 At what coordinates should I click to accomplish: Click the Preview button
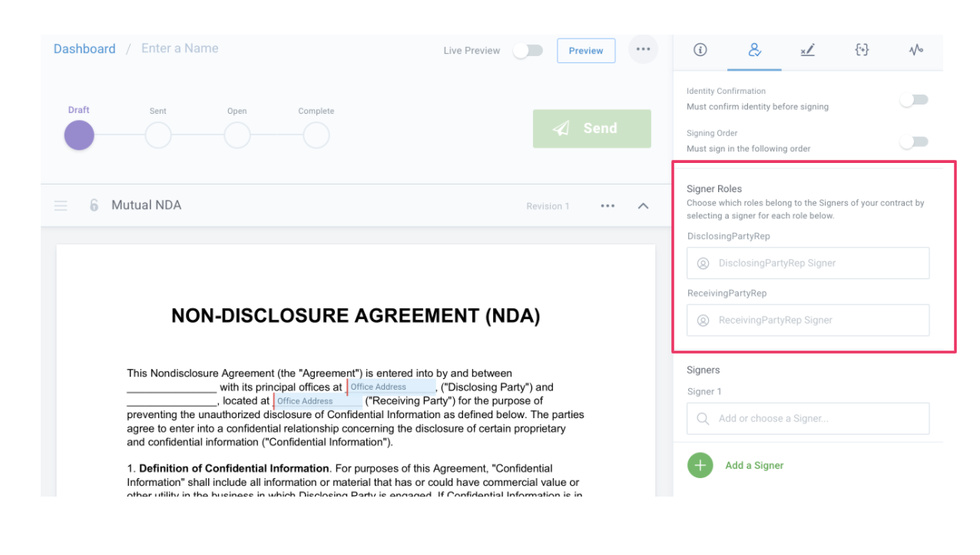(586, 51)
